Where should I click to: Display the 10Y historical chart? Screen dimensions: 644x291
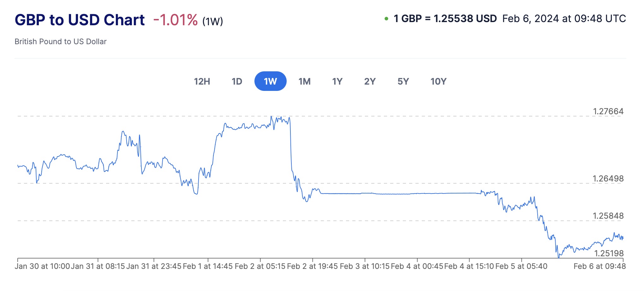[x=438, y=81]
